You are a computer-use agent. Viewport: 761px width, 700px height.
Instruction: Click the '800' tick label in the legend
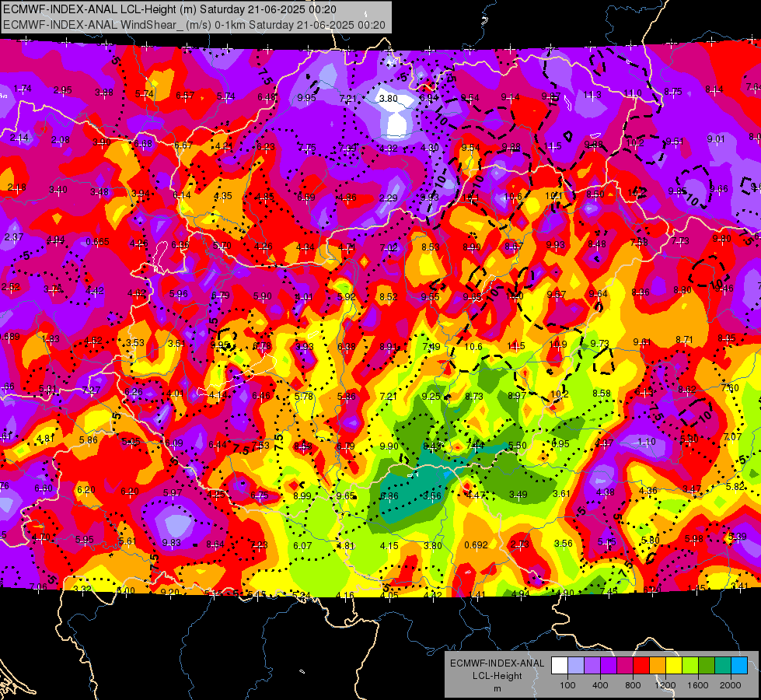click(x=633, y=685)
